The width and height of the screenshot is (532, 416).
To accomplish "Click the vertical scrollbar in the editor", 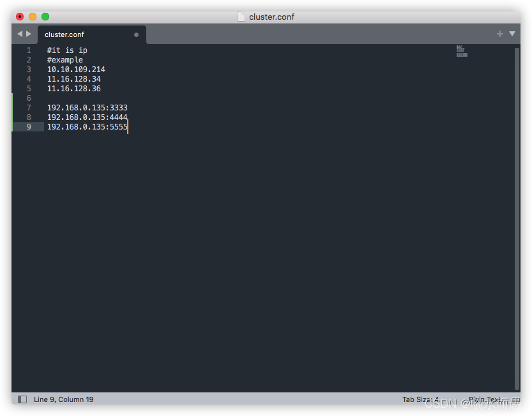I will tap(517, 219).
